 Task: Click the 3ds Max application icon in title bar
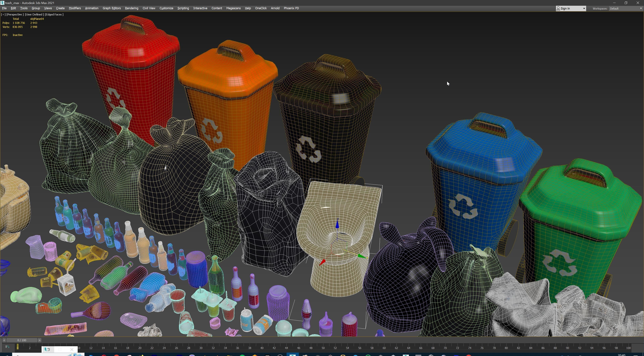(x=2, y=3)
